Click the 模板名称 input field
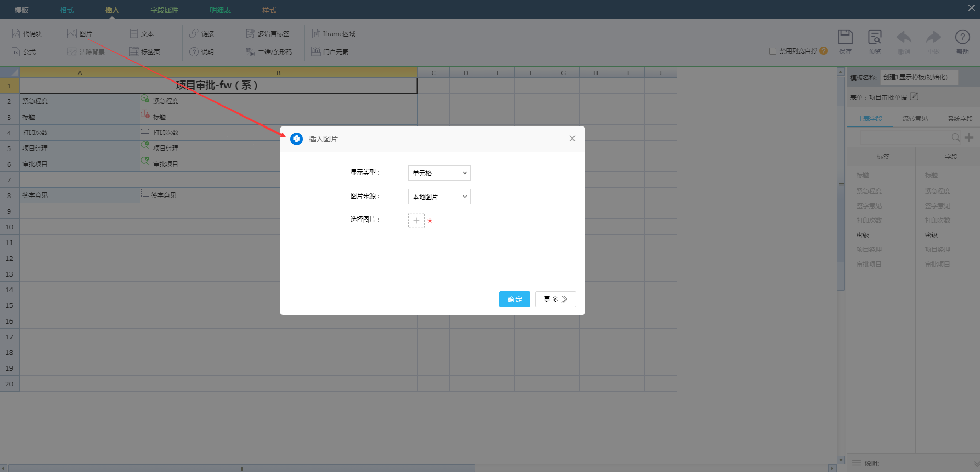980x472 pixels. pyautogui.click(x=919, y=77)
